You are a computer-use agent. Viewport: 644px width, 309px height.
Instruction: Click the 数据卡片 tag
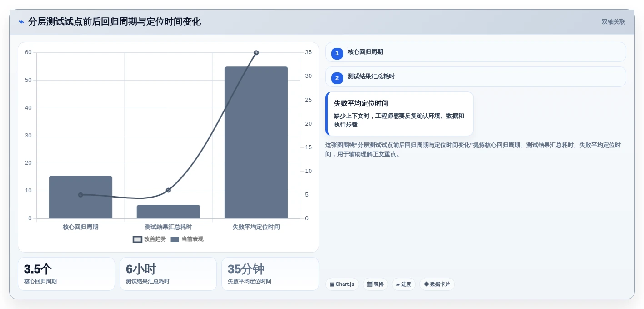pyautogui.click(x=437, y=284)
